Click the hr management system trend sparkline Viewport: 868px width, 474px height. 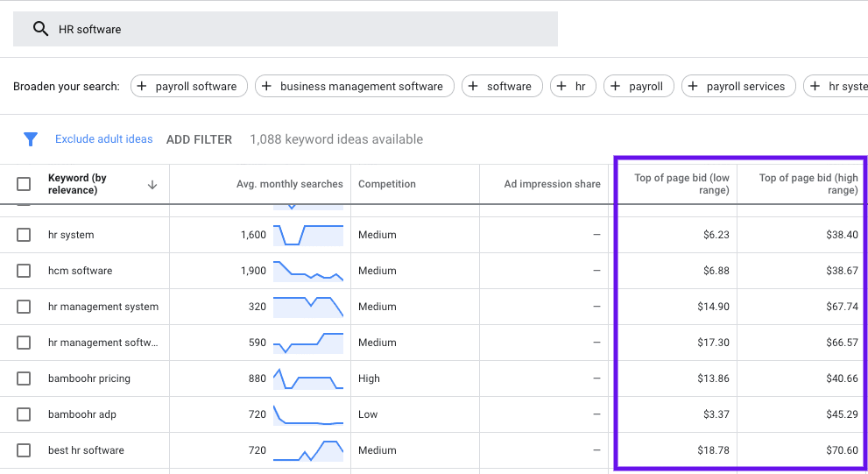coord(308,307)
